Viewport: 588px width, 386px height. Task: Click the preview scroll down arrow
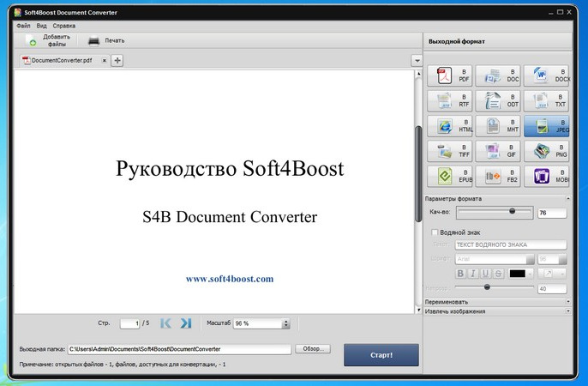419,310
